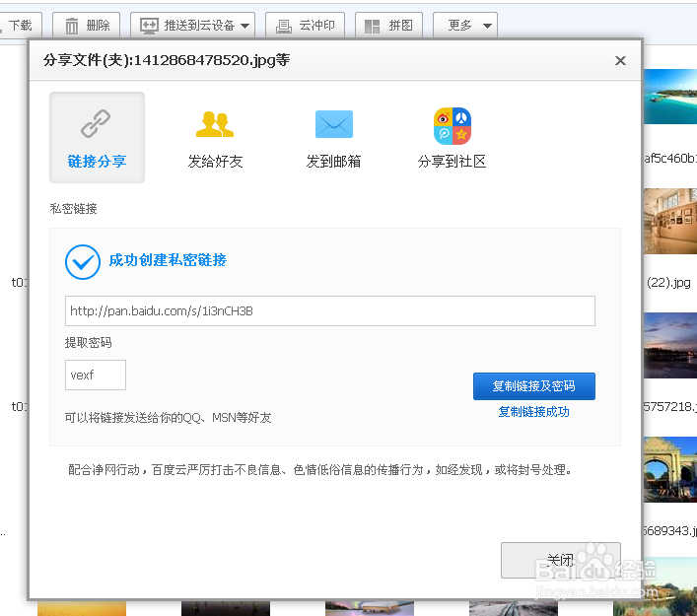The height and width of the screenshot is (616, 697).
Task: Click the 配合净网行动 notice text
Action: point(320,470)
